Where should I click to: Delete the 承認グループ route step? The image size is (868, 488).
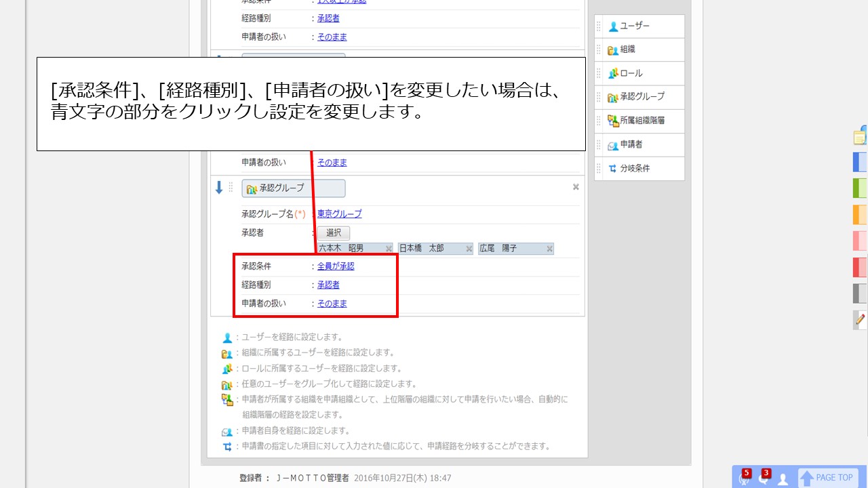point(576,187)
